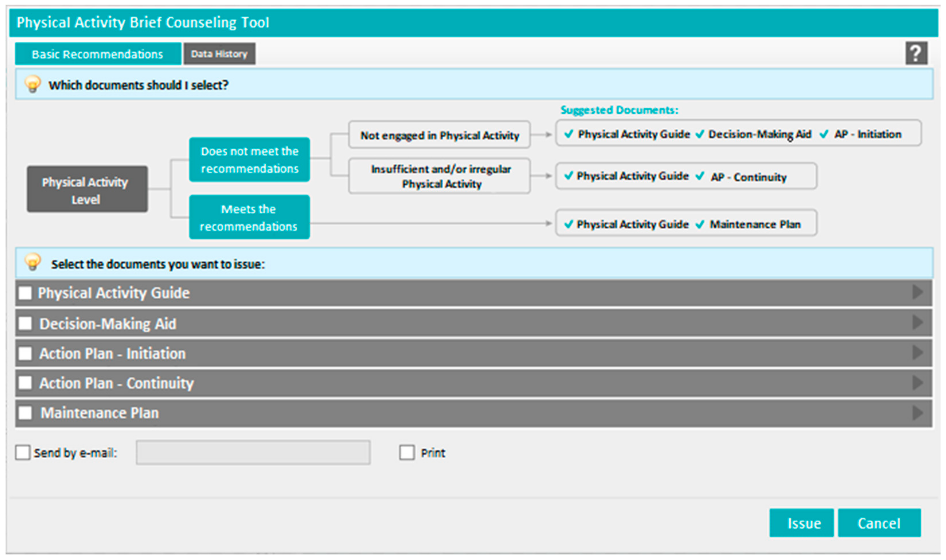Image resolution: width=946 pixels, height=560 pixels.
Task: Check the Physical Activity Guide checkbox
Action: pos(25,293)
